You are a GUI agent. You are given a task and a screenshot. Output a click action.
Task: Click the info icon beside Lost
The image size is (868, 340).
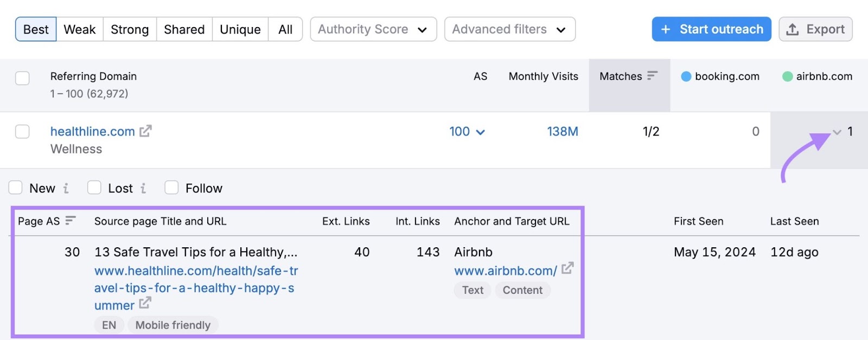pyautogui.click(x=143, y=188)
